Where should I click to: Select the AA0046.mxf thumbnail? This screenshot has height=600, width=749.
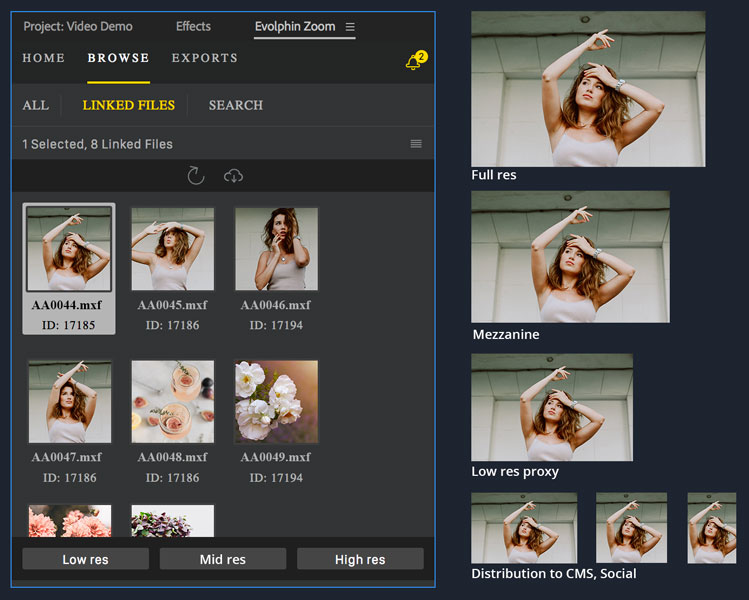[277, 249]
